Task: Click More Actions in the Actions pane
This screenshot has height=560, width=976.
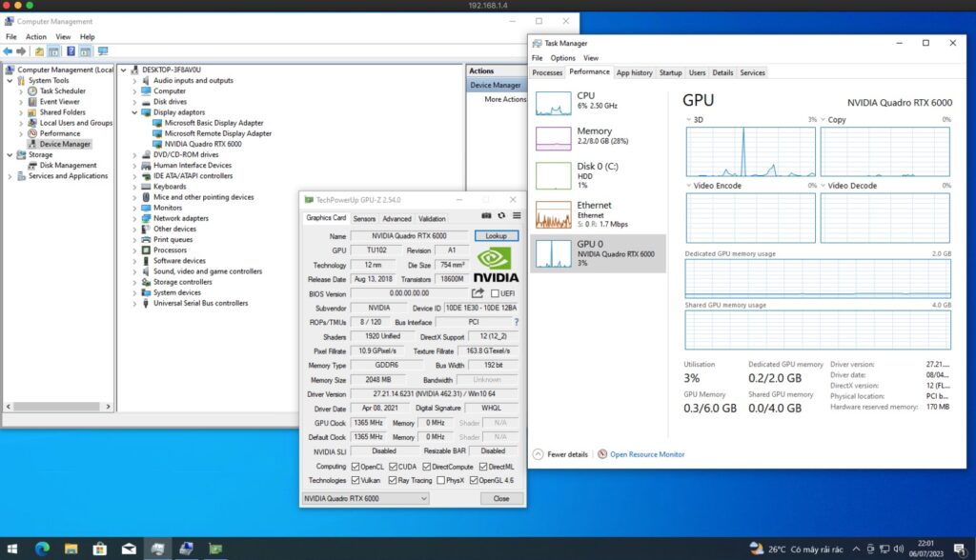Action: pos(505,99)
